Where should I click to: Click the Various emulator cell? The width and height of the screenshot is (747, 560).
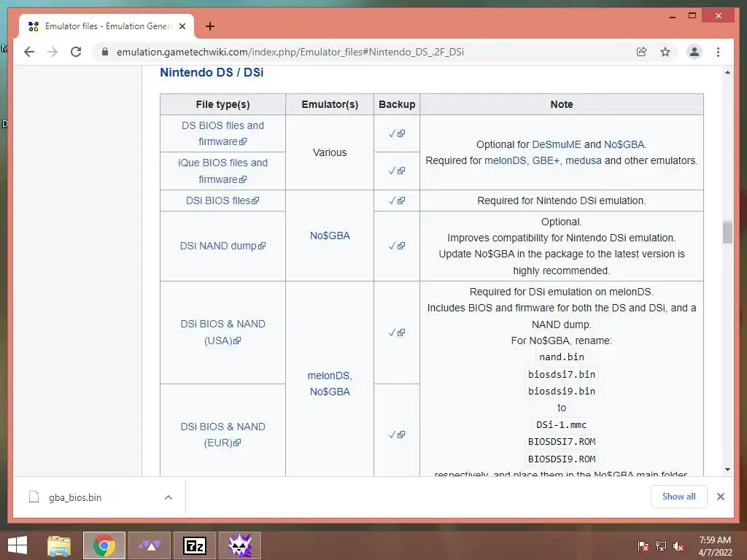pyautogui.click(x=330, y=152)
